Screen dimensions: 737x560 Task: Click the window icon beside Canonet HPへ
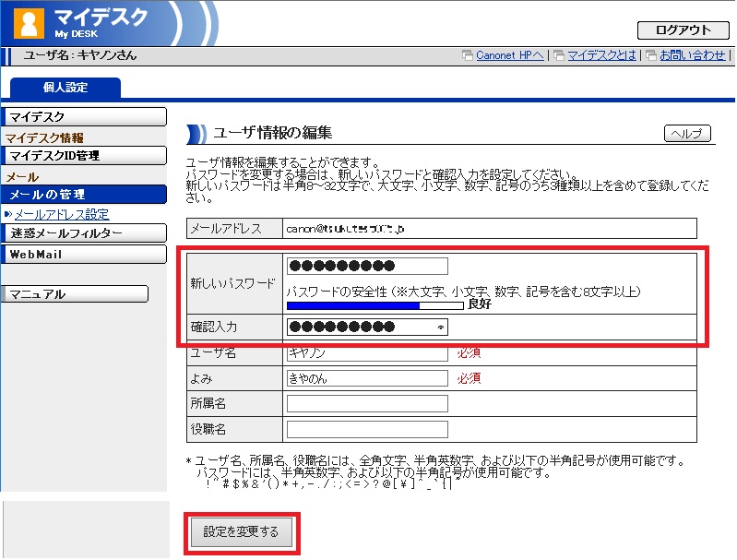click(x=468, y=55)
